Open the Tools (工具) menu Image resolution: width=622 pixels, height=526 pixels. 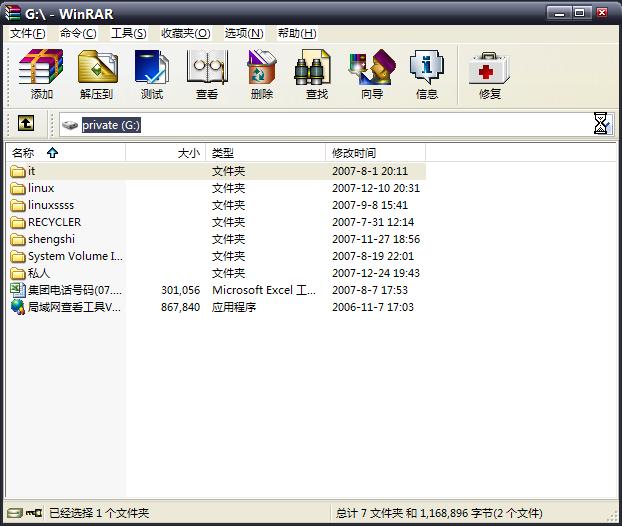pyautogui.click(x=129, y=33)
